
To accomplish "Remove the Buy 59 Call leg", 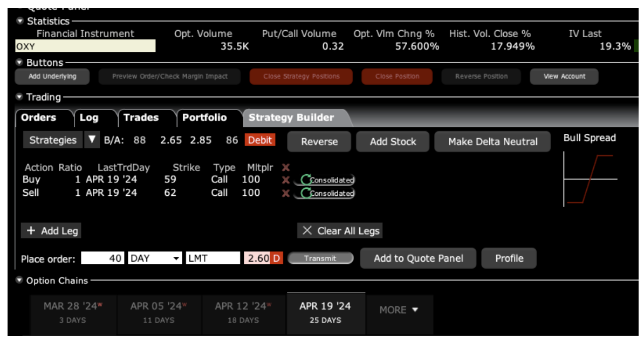I will point(286,180).
